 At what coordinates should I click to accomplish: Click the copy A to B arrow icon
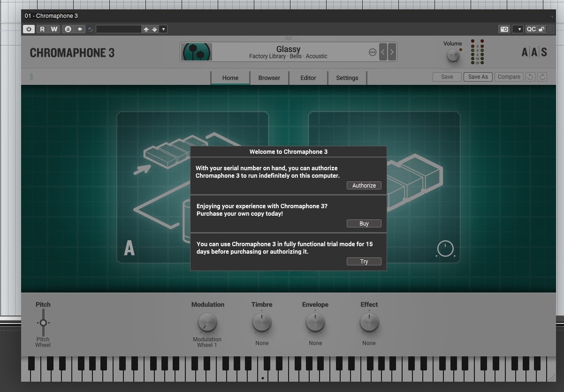(80, 29)
